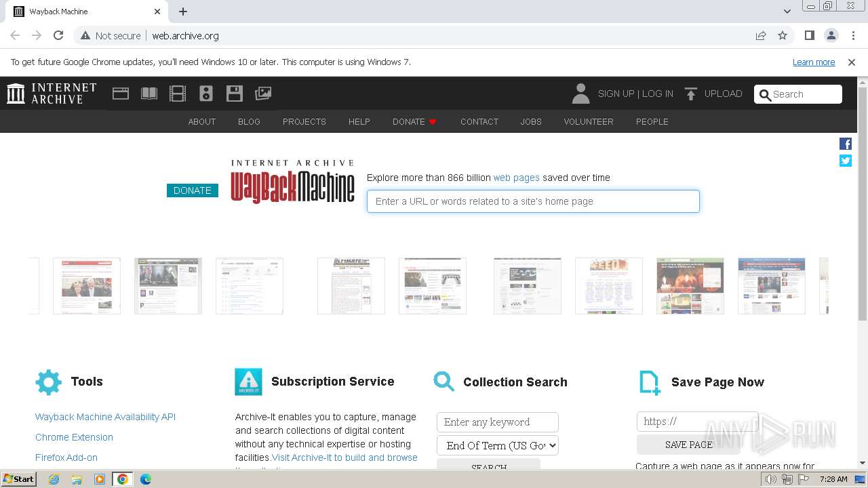Dismiss the Chrome update notification bar
868x488 pixels.
click(852, 62)
